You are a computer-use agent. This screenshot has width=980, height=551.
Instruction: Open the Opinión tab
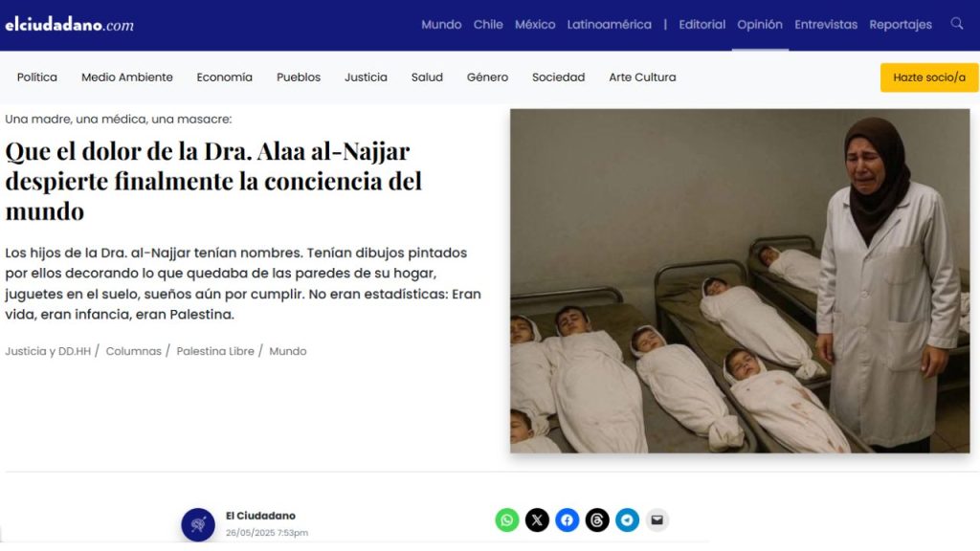pos(759,24)
